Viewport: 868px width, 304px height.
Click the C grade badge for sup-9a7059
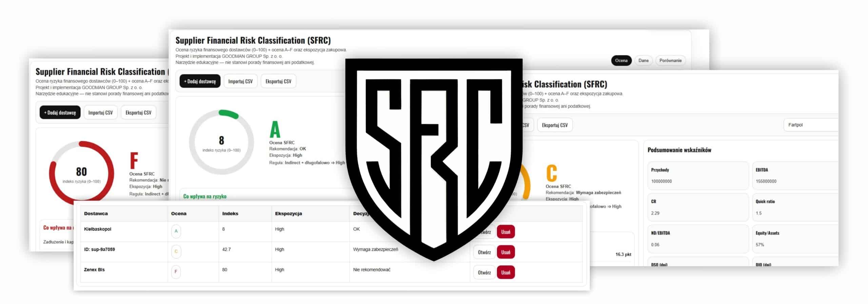pos(176,251)
